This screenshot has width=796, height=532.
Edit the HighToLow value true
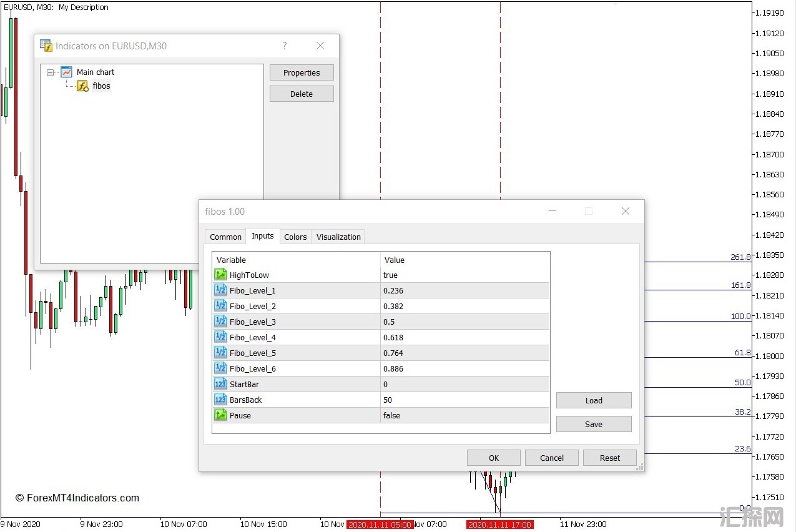(464, 275)
